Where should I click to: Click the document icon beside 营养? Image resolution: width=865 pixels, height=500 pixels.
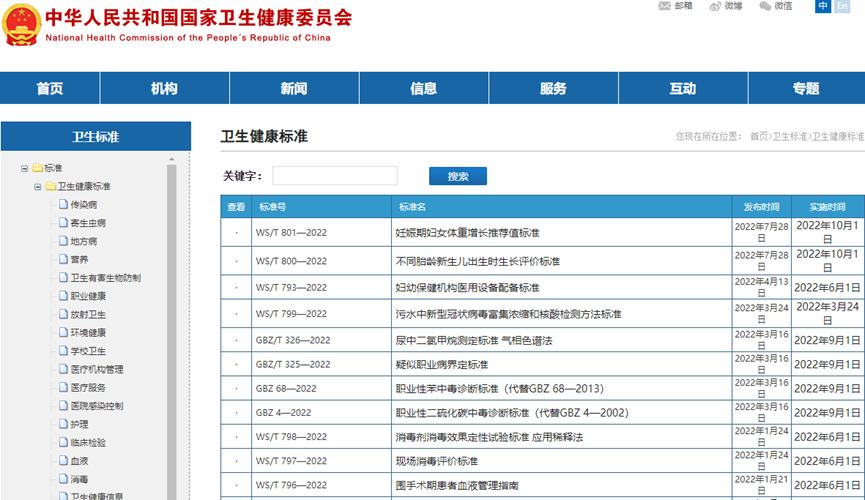[x=63, y=259]
